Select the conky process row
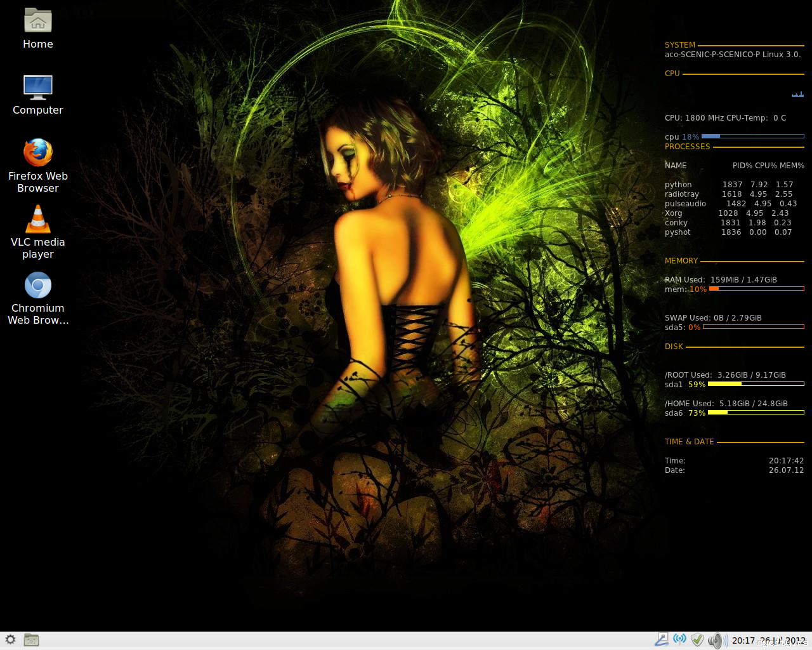 pos(728,223)
